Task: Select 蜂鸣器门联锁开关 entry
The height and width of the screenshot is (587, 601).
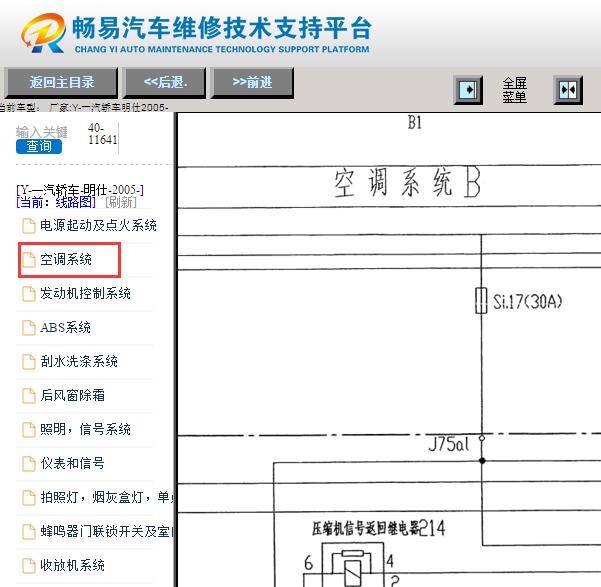Action: point(106,531)
